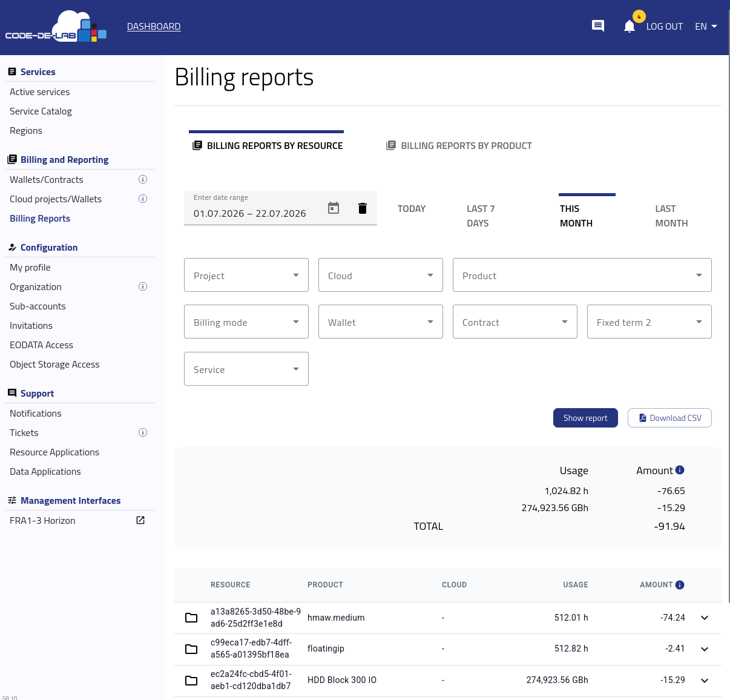This screenshot has height=700, width=730.
Task: Open Notifications in sidebar
Action: tap(36, 413)
